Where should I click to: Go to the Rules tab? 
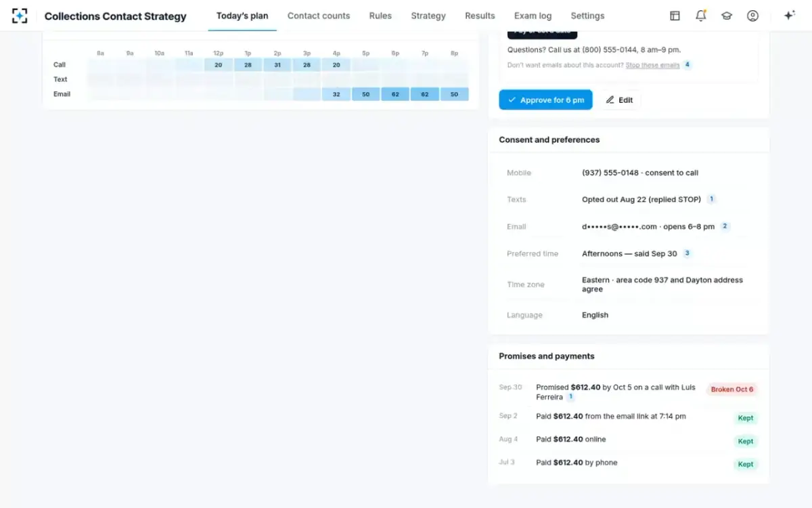point(380,16)
